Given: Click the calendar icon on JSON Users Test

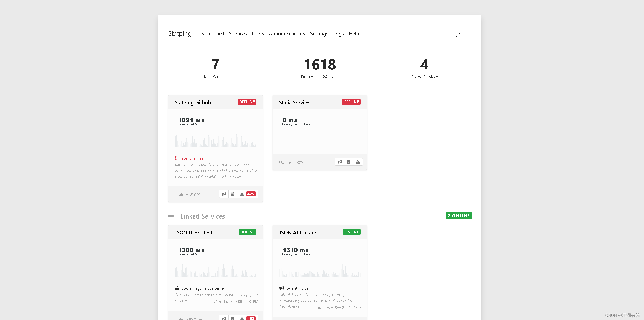Looking at the screenshot, I should [x=233, y=317].
